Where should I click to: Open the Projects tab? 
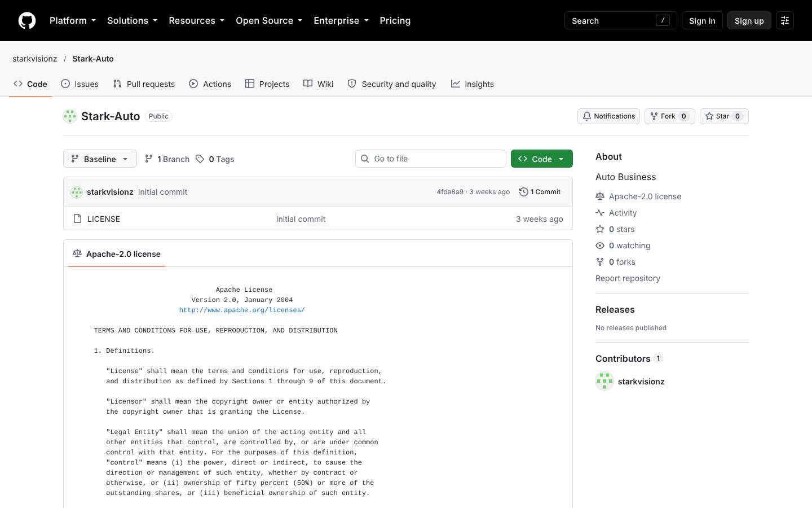tap(267, 84)
